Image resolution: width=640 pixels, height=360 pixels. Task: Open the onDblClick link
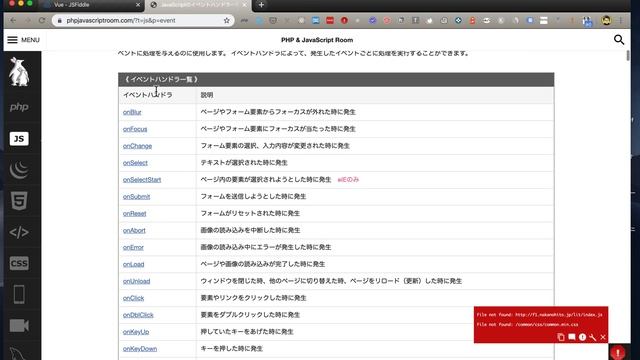(x=138, y=315)
